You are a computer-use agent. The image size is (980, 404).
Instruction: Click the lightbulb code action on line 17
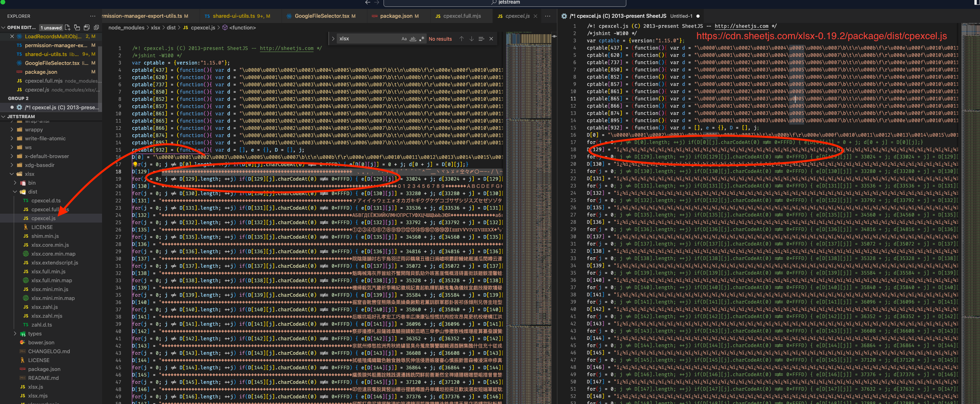pyautogui.click(x=135, y=165)
